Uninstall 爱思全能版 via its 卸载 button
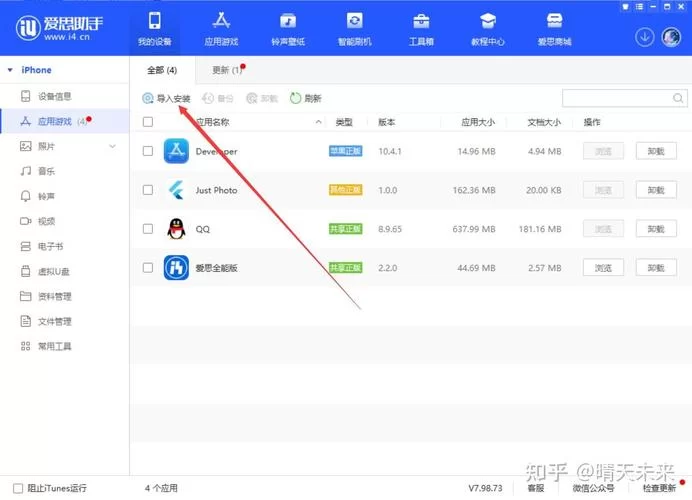 click(x=656, y=267)
